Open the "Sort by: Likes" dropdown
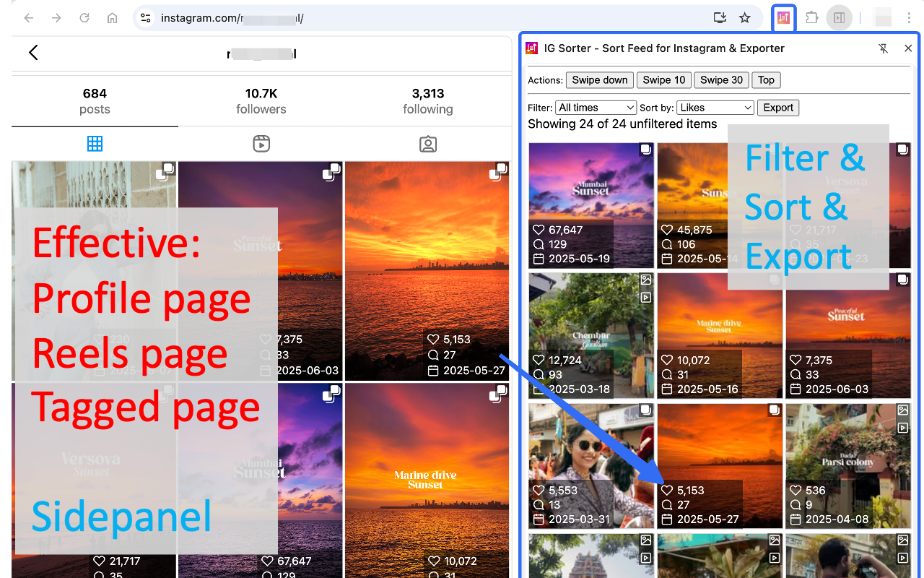This screenshot has height=578, width=924. 715,107
